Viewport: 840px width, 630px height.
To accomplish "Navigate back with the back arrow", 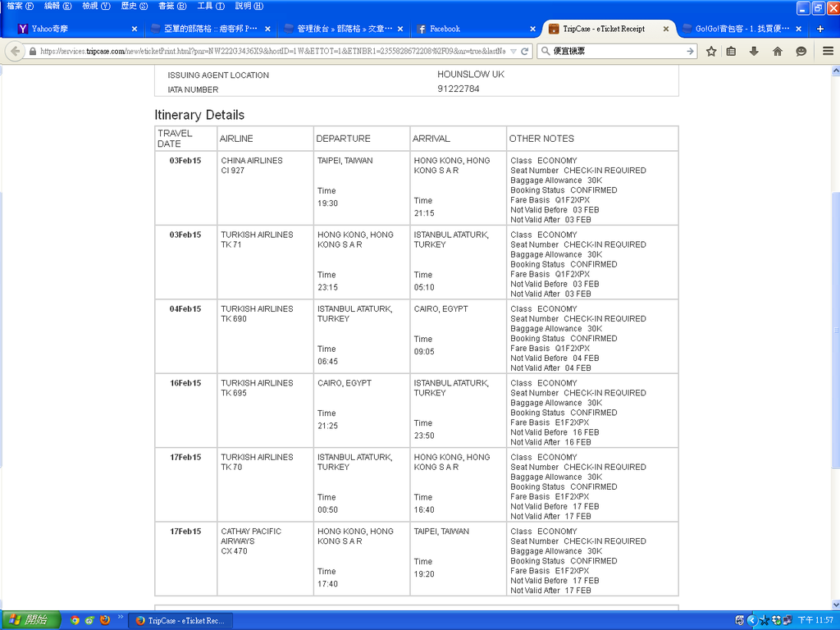I will point(14,50).
